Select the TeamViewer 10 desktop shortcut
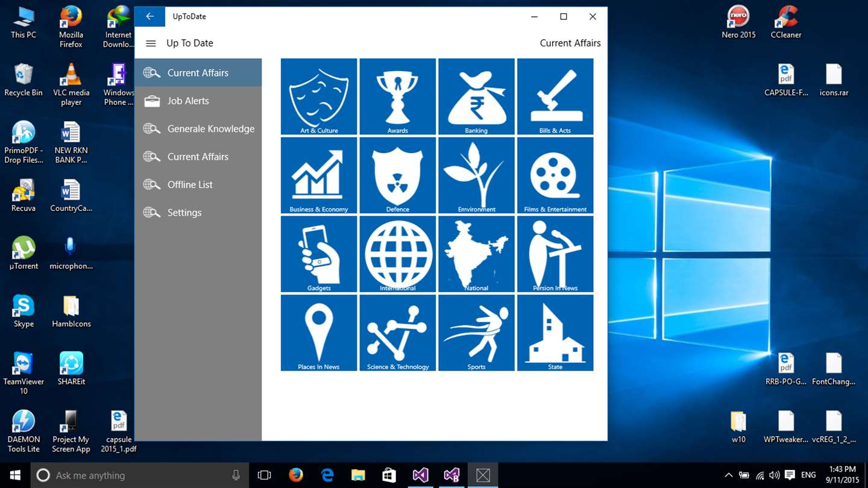868x488 pixels. tap(24, 374)
